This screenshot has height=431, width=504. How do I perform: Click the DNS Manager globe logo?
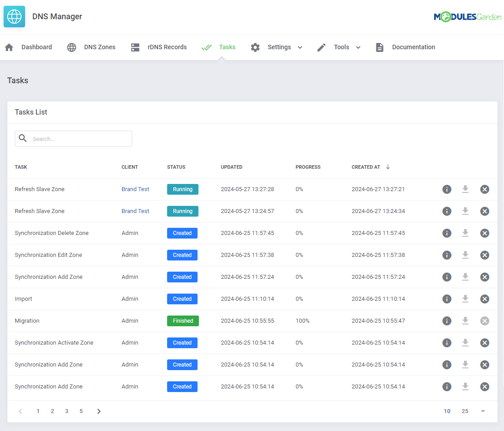click(14, 17)
